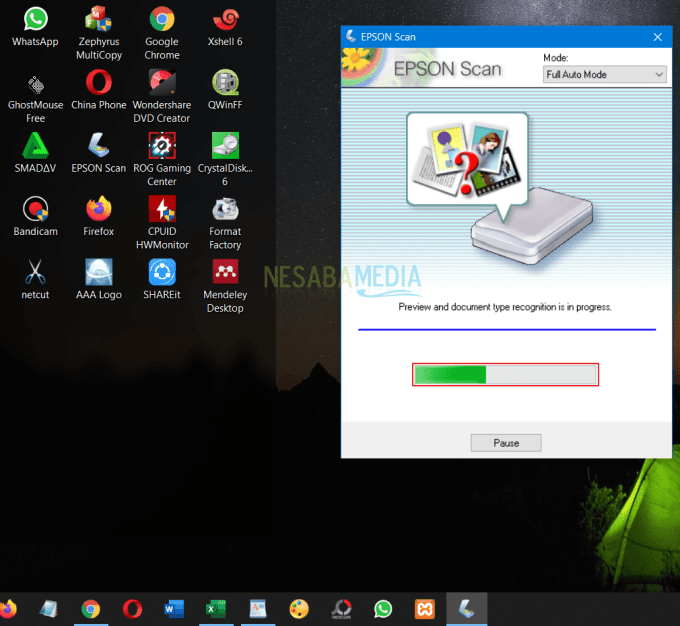Click the scanner preview illustration
Image resolution: width=680 pixels, height=626 pixels.
pyautogui.click(x=500, y=188)
